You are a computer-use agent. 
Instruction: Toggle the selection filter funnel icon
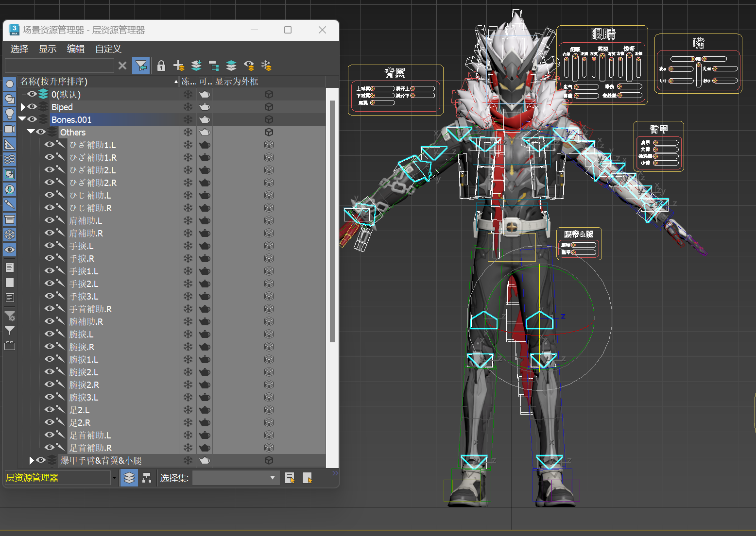coord(141,66)
